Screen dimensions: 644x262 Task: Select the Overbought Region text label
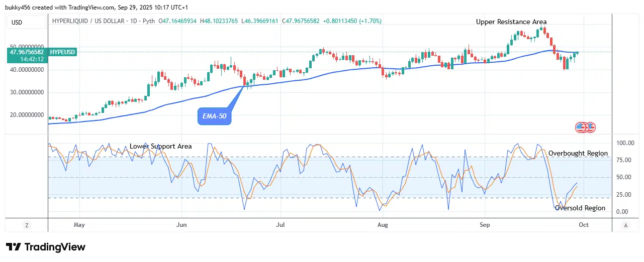point(578,154)
